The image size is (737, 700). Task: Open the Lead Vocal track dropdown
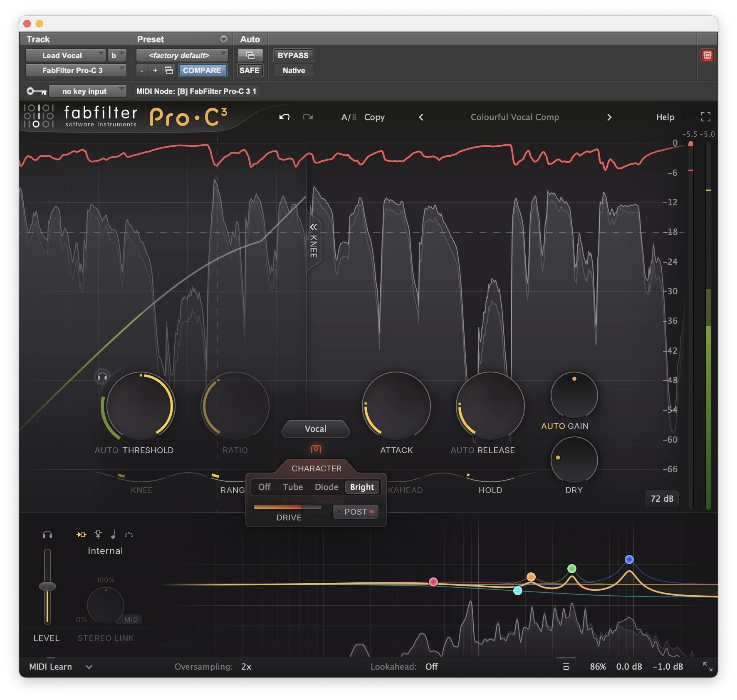[x=65, y=55]
